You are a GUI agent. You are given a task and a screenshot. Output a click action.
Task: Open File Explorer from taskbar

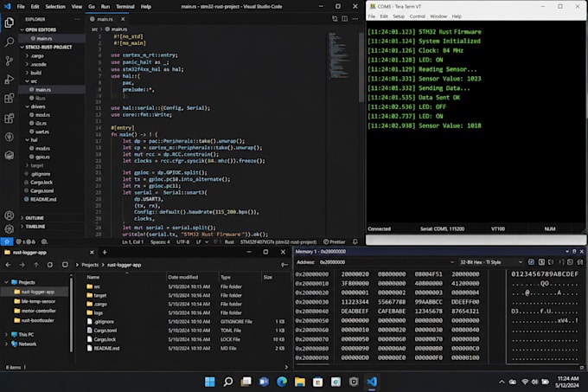pos(300,382)
